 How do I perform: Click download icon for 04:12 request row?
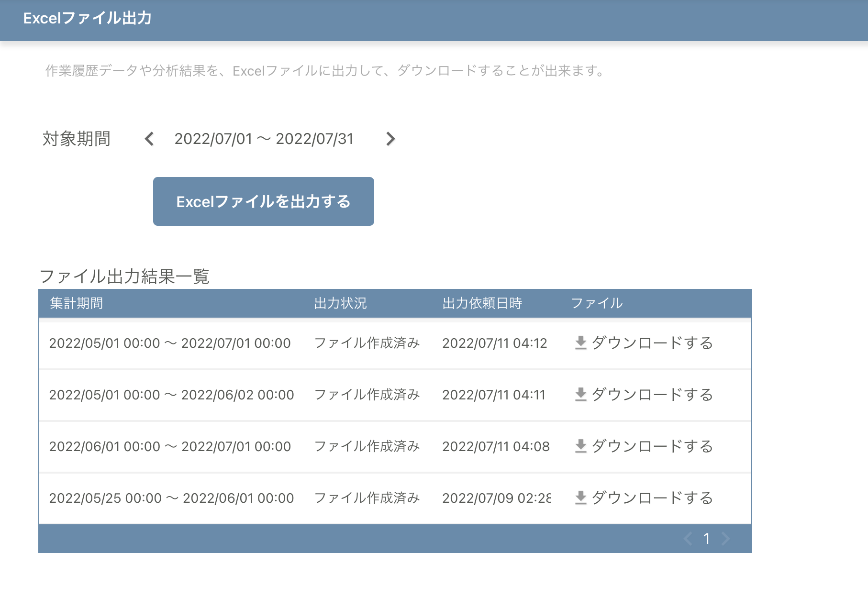[x=580, y=343]
